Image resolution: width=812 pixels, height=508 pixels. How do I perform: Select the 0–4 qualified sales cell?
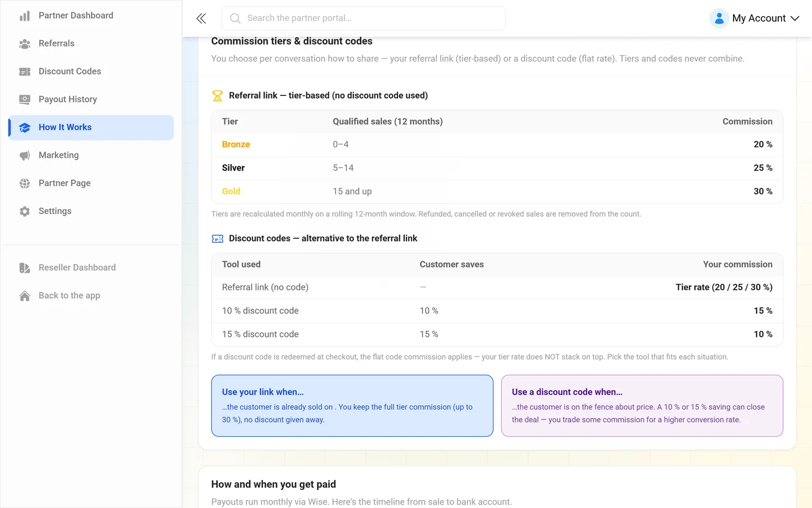(341, 144)
